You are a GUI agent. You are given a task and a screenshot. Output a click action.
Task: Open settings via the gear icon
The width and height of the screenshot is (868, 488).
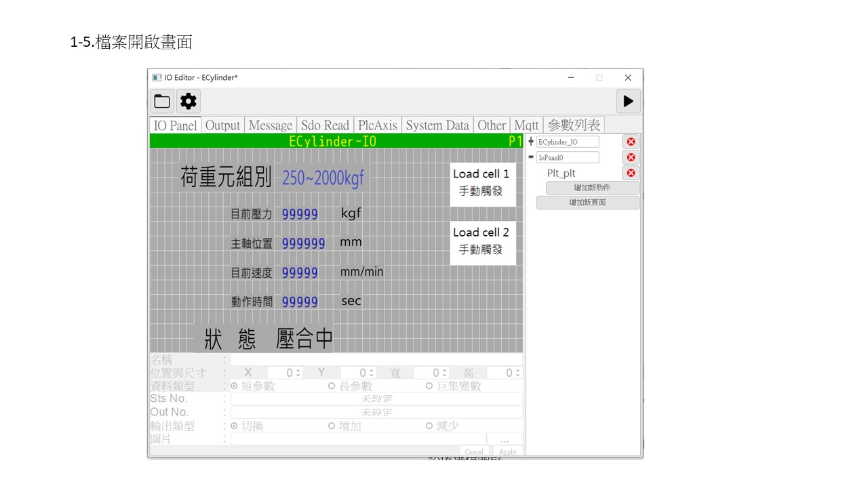189,102
